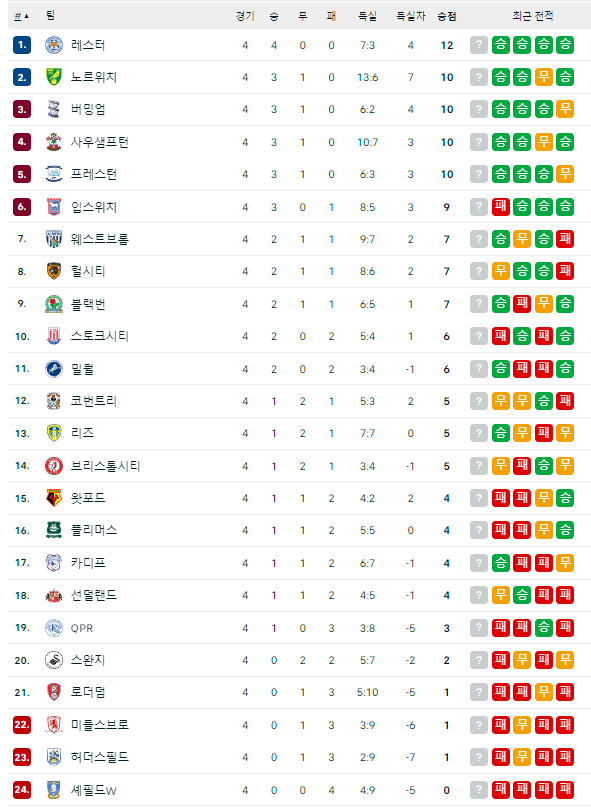This screenshot has height=809, width=591.
Task: Select the Hull City (헐시티) tiger crest
Action: (54, 271)
